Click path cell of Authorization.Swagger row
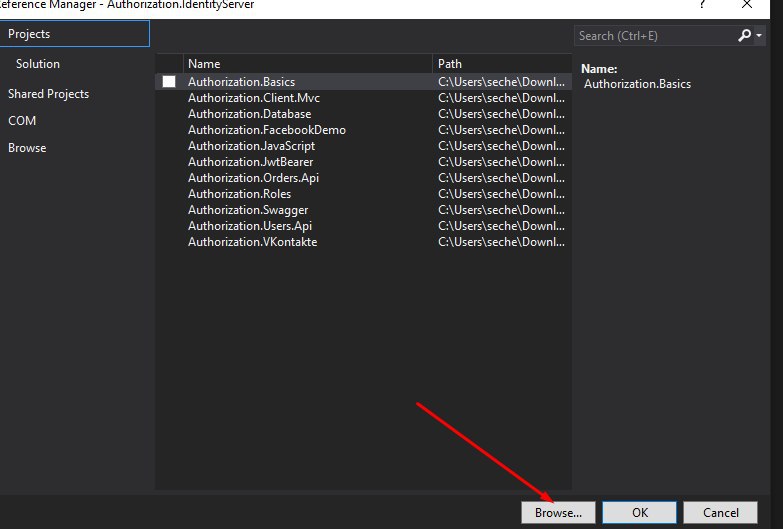Screen dimensions: 783x529 click(501, 210)
